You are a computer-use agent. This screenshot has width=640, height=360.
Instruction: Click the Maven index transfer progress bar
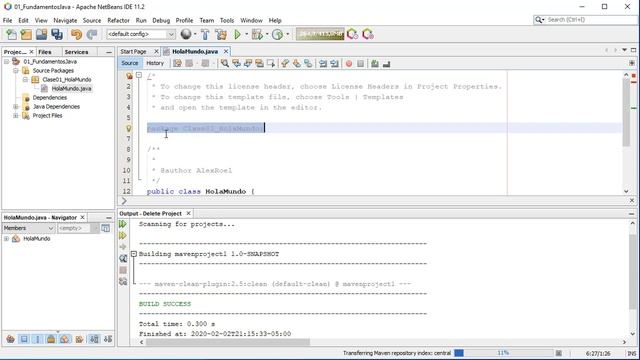(503, 353)
